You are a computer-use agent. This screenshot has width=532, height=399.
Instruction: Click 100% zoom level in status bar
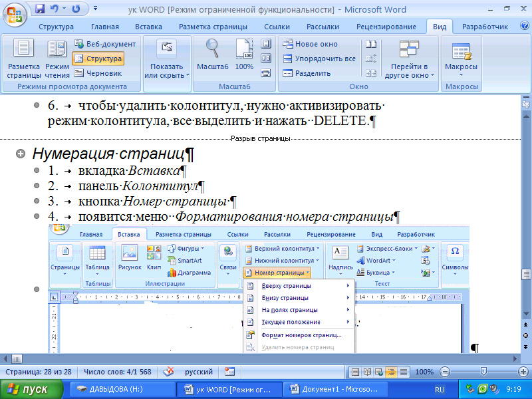click(x=424, y=372)
